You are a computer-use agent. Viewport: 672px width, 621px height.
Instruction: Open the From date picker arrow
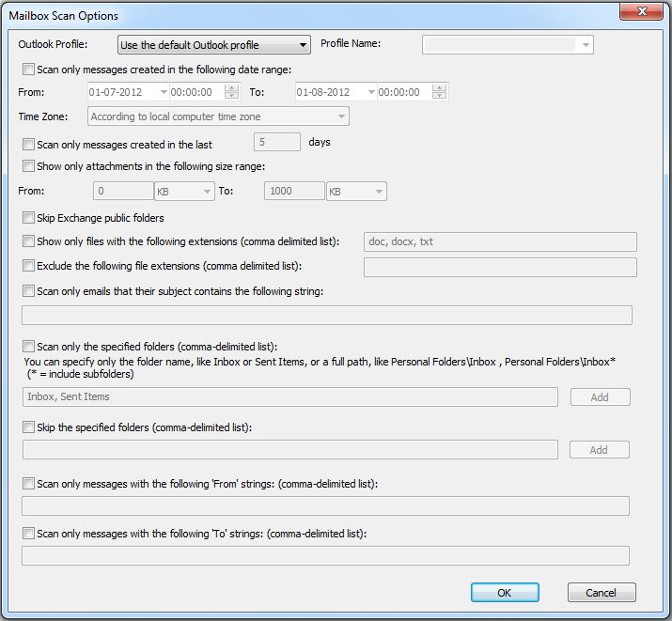click(x=164, y=92)
